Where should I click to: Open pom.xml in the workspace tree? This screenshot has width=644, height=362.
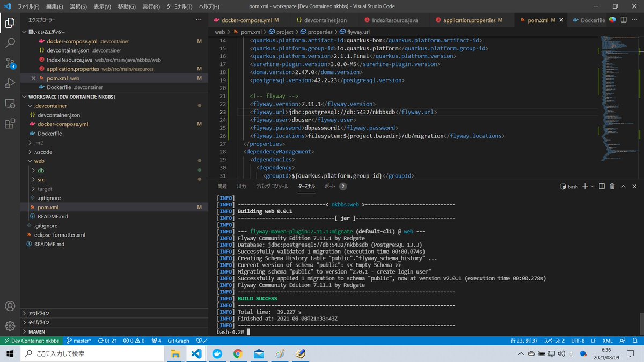[x=113, y=207]
